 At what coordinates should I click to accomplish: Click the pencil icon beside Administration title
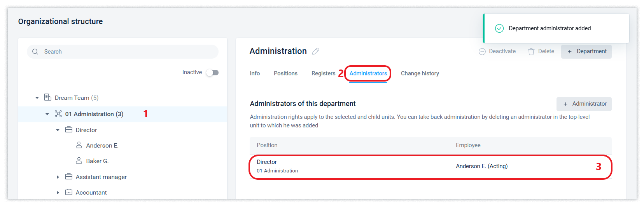point(316,51)
